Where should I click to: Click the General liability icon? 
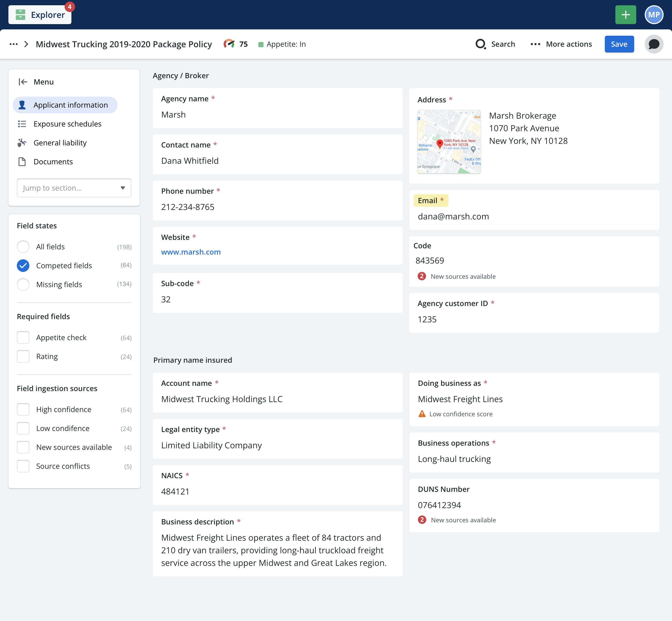[x=22, y=143]
